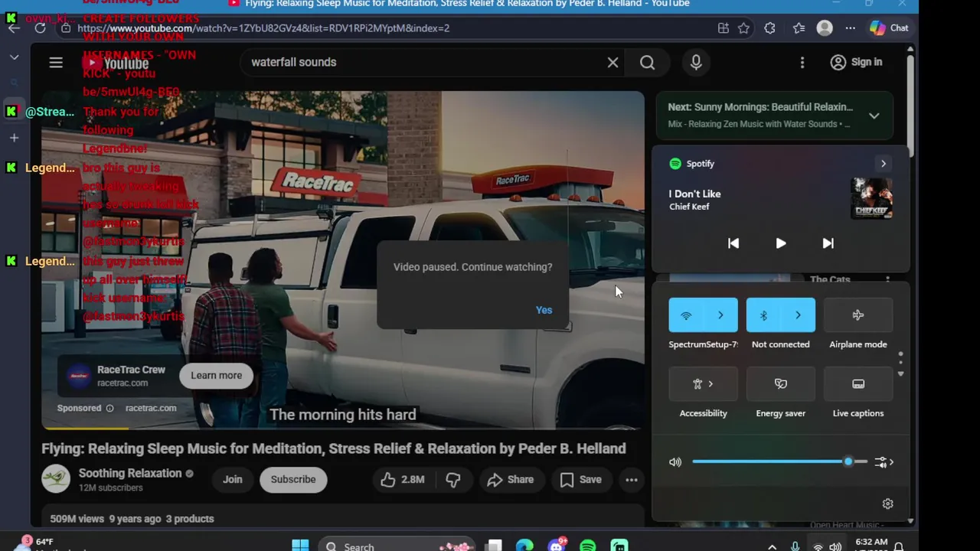
Task: Add page to favorites star icon
Action: tap(743, 28)
